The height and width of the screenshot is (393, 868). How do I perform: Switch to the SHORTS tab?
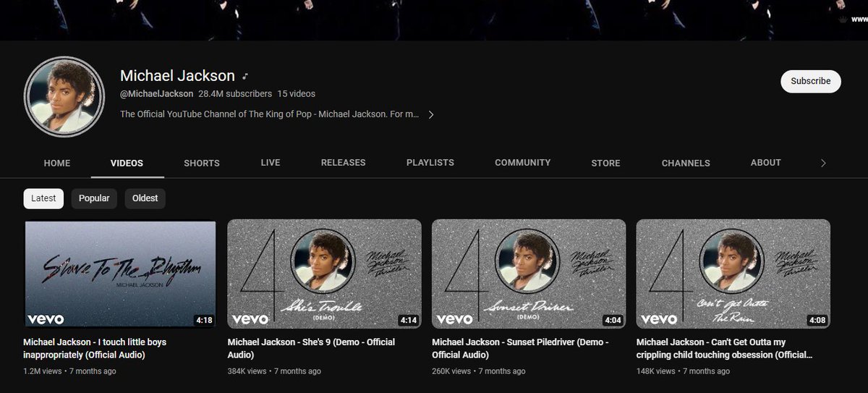coord(202,163)
